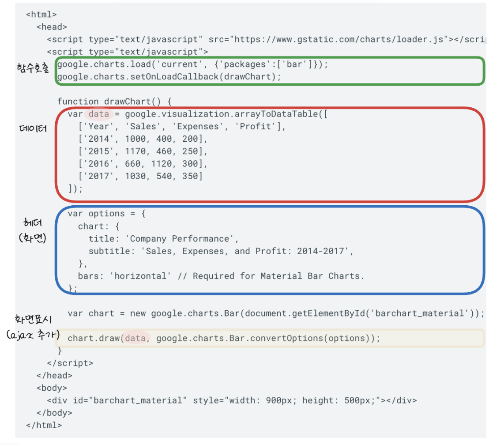The image size is (504, 445).
Task: Select the div id="barchart_material" line
Action: (232, 400)
